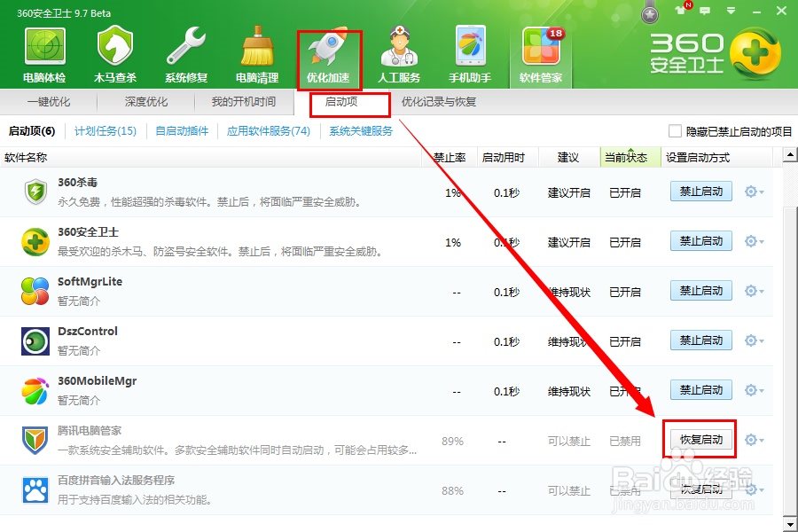Click 禁止启动 for DszControl

(x=701, y=340)
